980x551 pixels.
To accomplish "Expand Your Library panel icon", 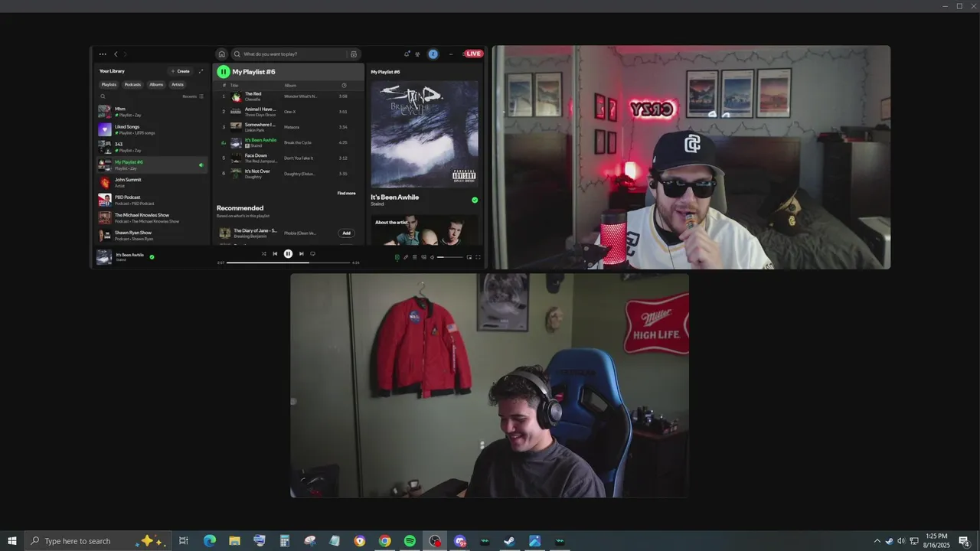I will (x=201, y=71).
